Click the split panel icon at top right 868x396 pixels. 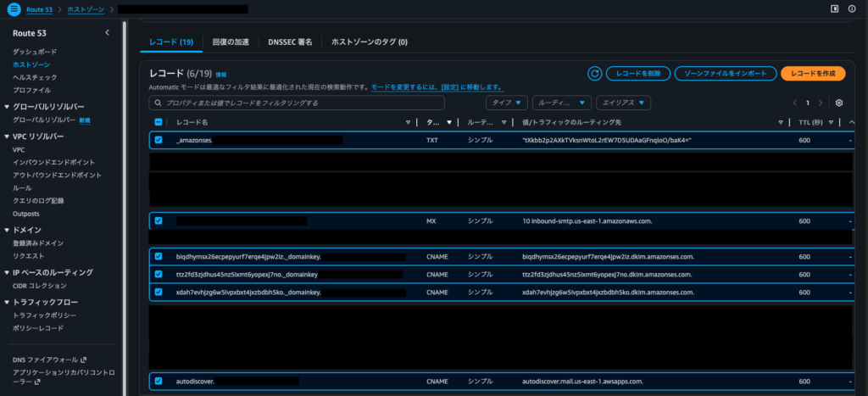coord(834,8)
